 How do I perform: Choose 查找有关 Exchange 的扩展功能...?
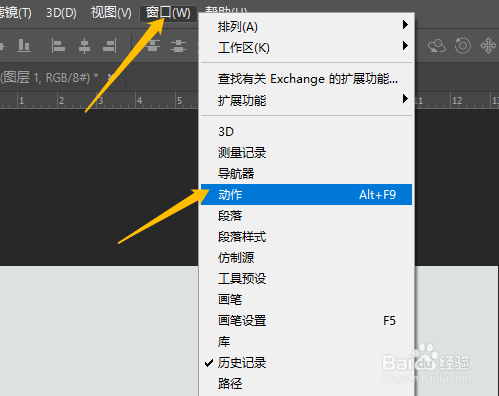[x=306, y=79]
